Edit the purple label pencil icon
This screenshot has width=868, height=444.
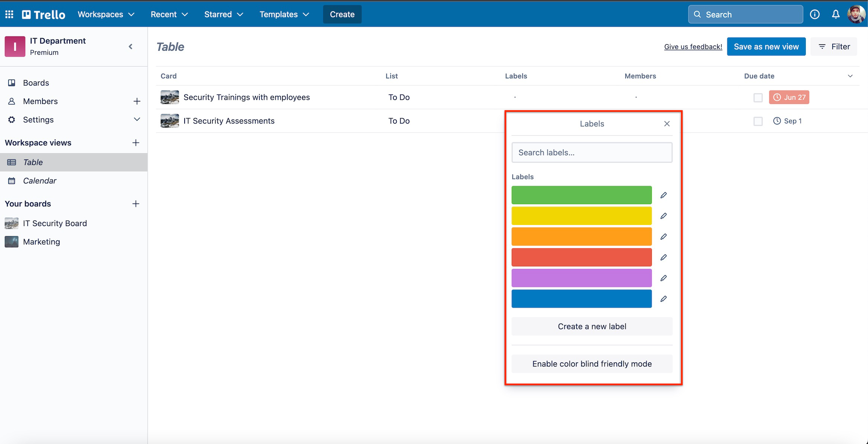point(663,278)
